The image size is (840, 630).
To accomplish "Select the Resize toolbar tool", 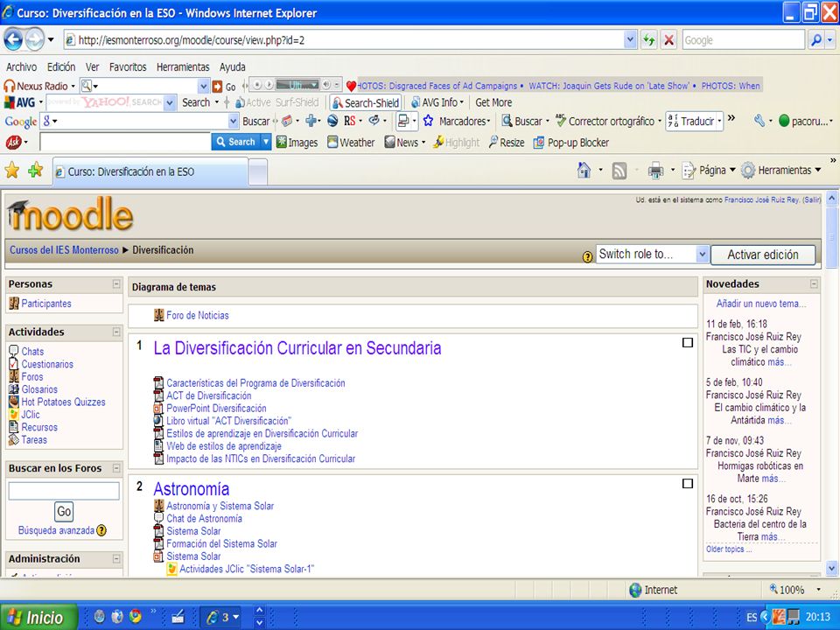I will click(507, 143).
